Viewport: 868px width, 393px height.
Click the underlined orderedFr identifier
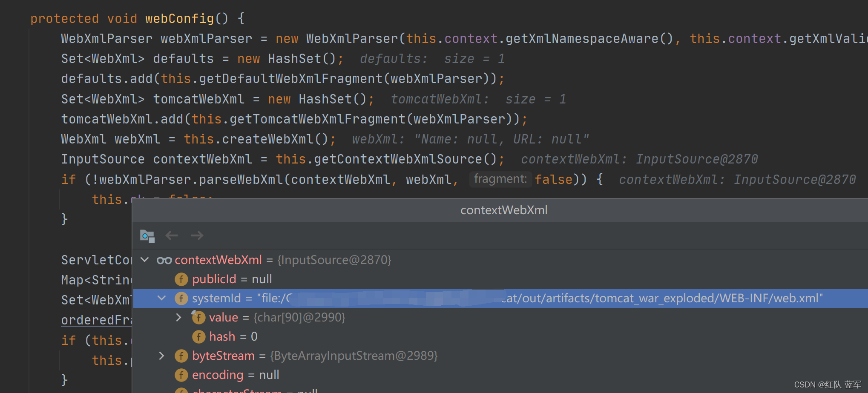tap(96, 320)
